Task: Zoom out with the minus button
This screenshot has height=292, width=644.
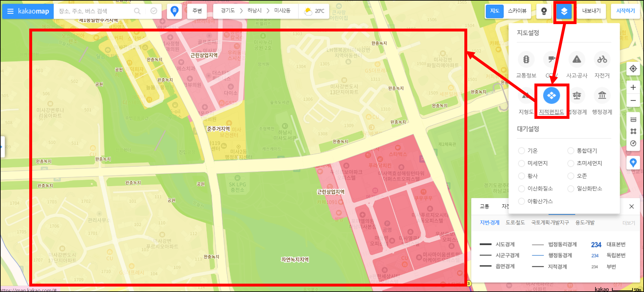Action: tap(633, 101)
